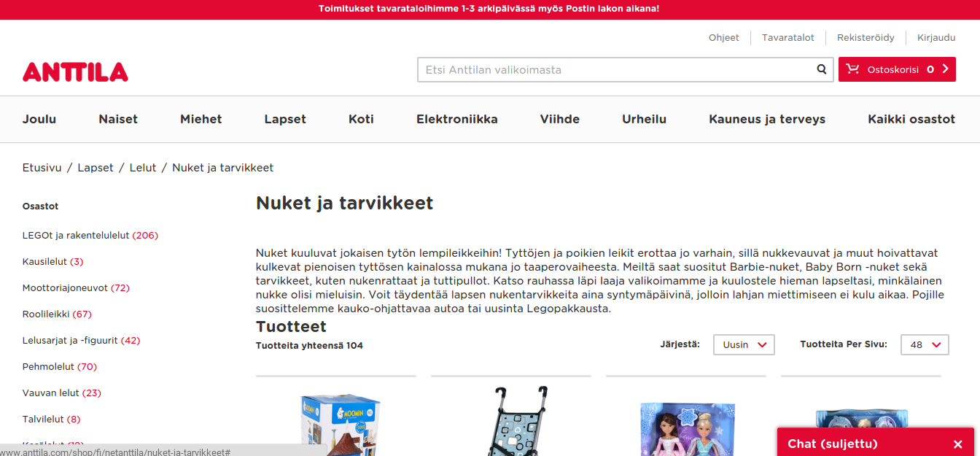Open the Viihde menu
The height and width of the screenshot is (456, 980).
tap(560, 119)
